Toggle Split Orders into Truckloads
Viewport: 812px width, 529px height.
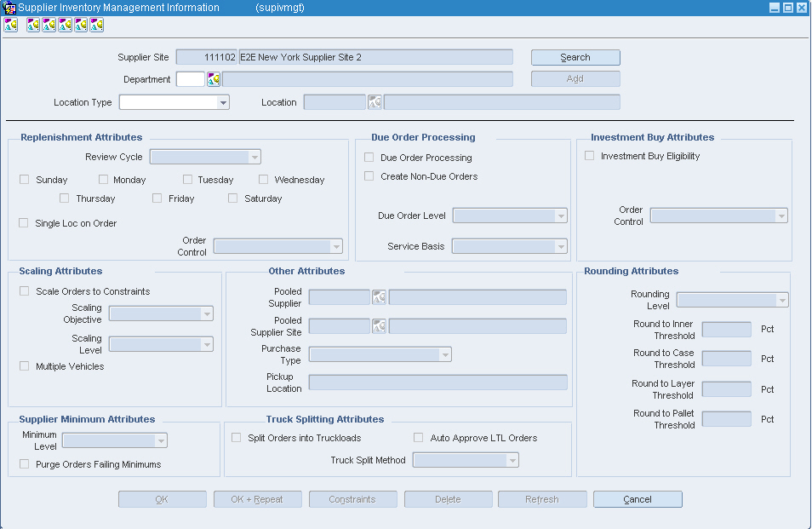coord(236,437)
